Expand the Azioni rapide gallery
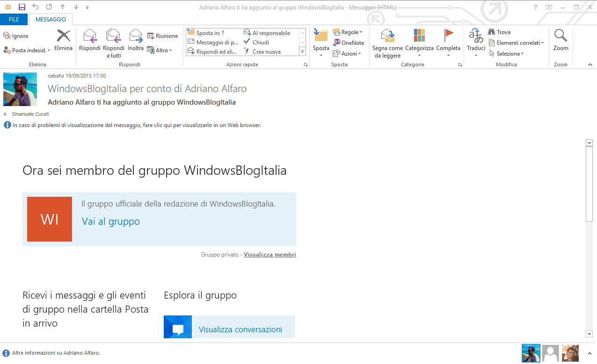The height and width of the screenshot is (364, 597). 302,52
